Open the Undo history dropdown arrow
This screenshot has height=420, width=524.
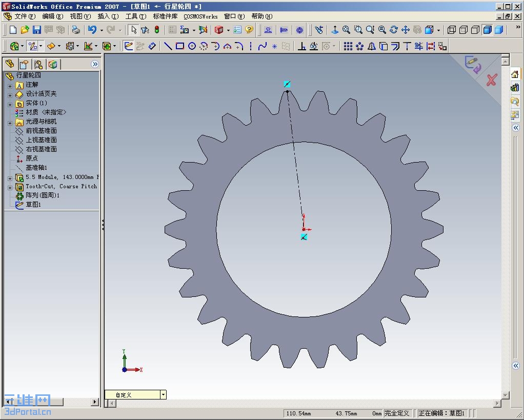tap(101, 30)
